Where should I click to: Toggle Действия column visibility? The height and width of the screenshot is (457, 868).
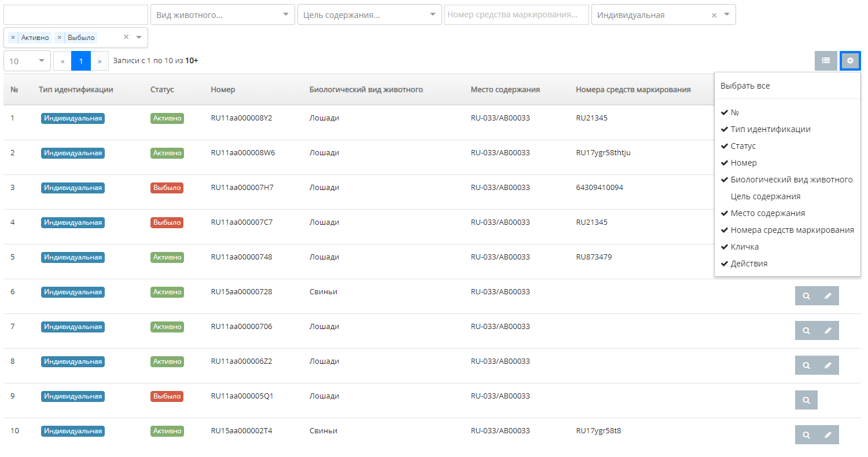tap(787, 264)
